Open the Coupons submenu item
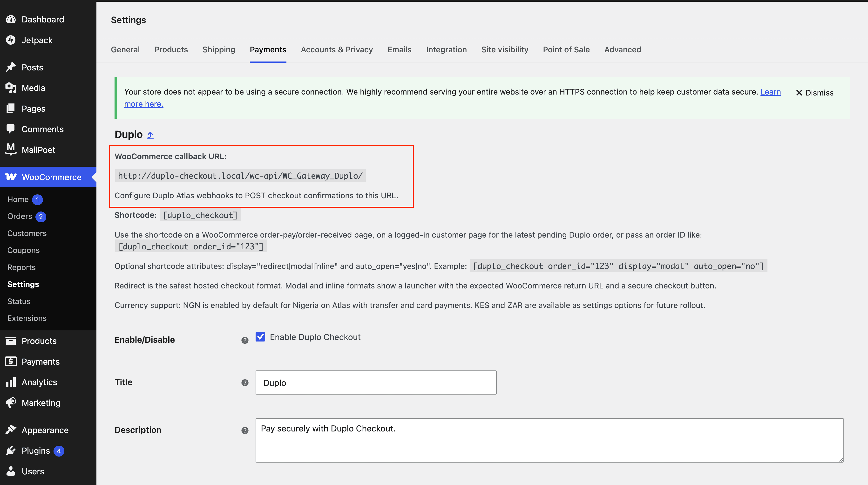 click(24, 250)
